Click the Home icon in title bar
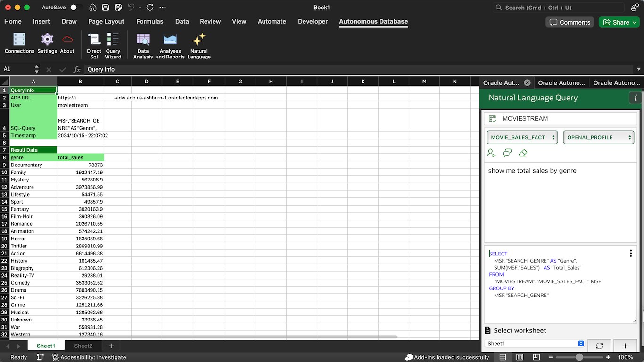 pos(93,8)
